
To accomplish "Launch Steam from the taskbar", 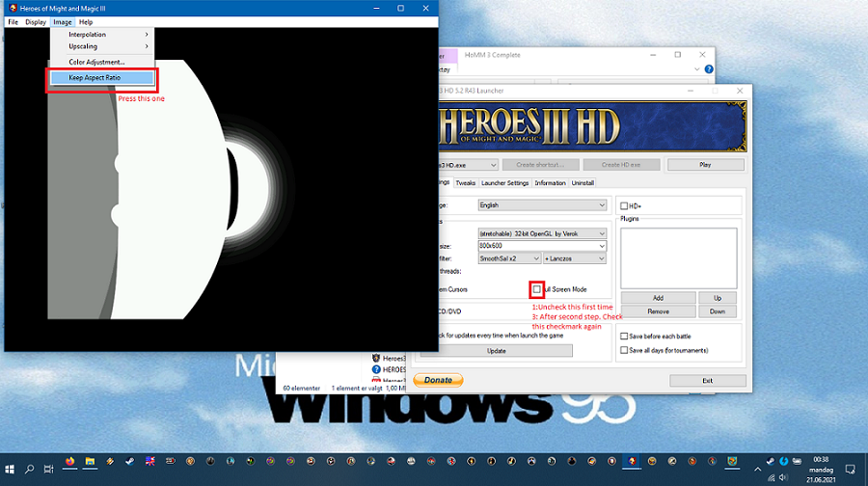I will [x=129, y=461].
